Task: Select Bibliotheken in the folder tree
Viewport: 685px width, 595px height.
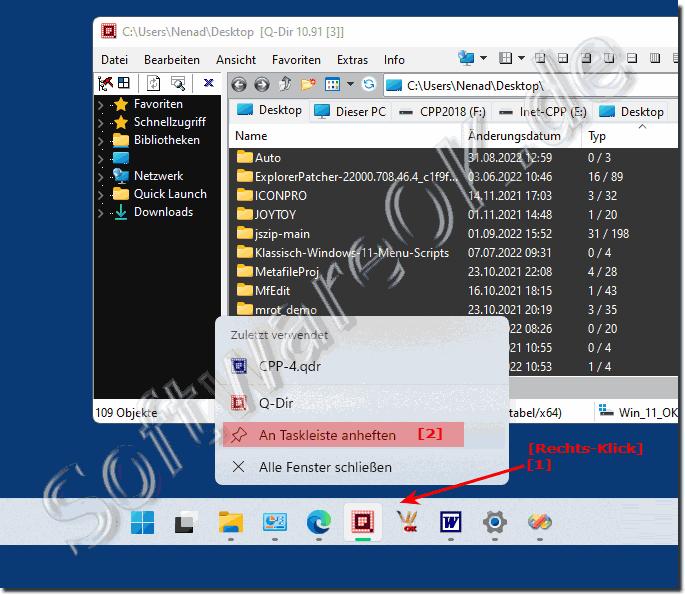Action: click(x=166, y=140)
